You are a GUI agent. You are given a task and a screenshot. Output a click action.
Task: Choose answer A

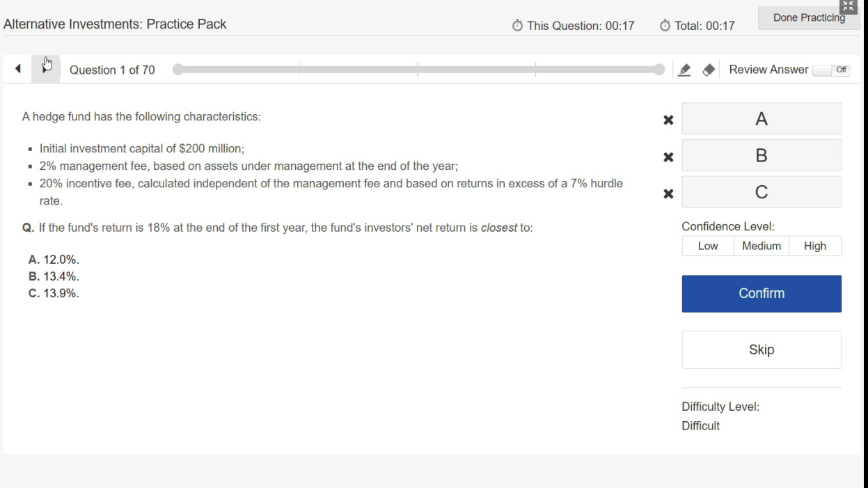click(762, 119)
